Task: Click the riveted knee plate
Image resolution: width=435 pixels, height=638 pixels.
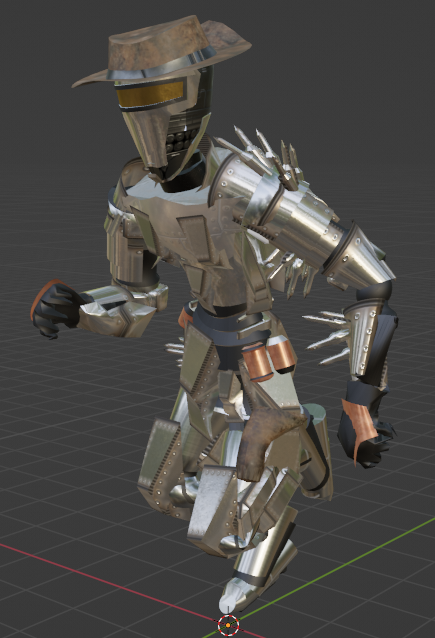Action: 212,503
